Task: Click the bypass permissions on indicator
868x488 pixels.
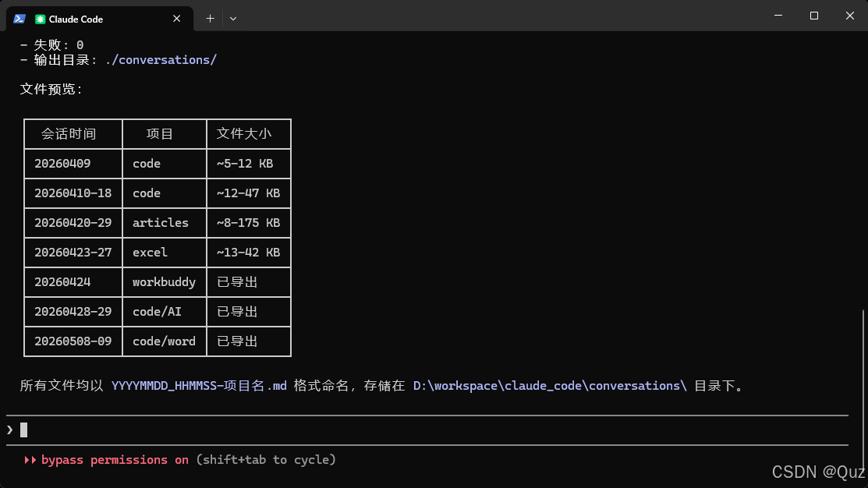Action: coord(115,461)
